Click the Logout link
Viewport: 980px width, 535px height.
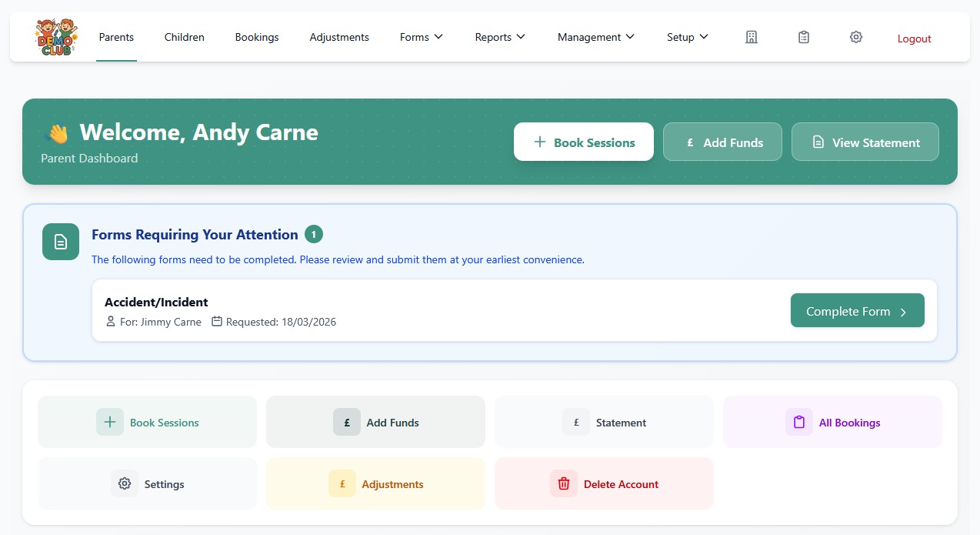[x=914, y=38]
